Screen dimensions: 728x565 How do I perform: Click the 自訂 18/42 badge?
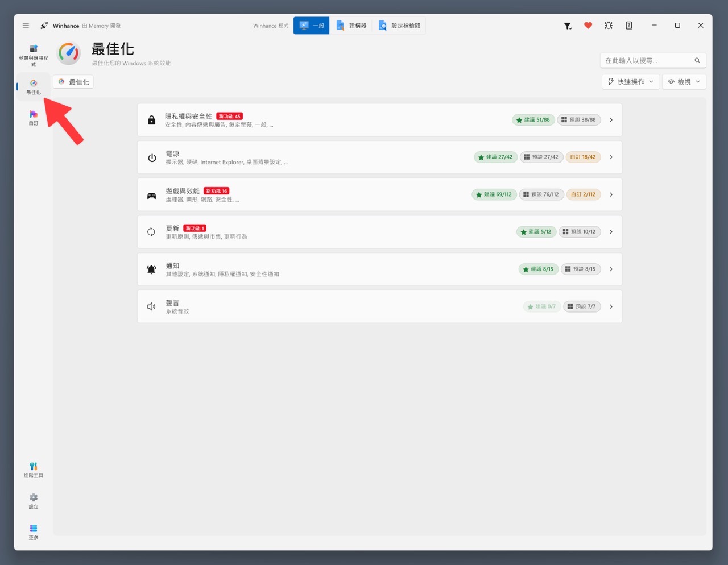coord(584,157)
